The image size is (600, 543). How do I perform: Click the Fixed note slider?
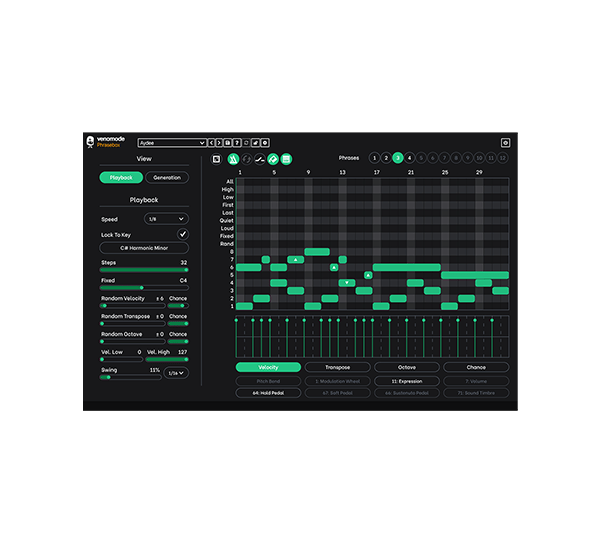click(144, 288)
